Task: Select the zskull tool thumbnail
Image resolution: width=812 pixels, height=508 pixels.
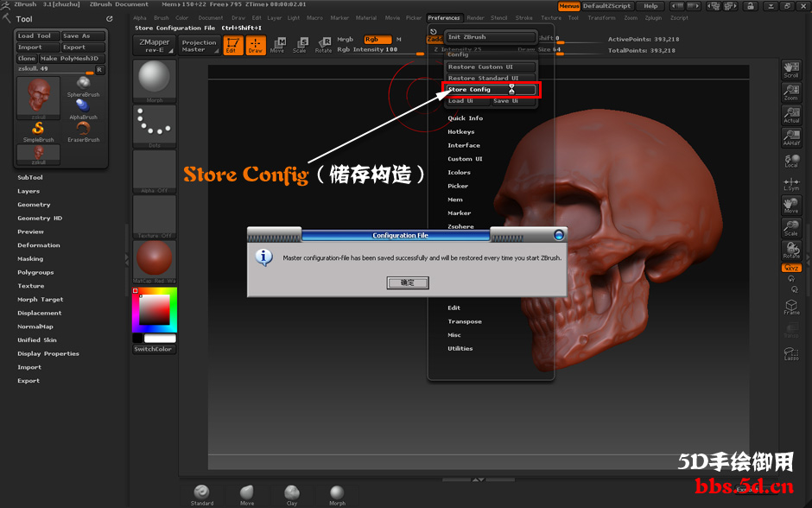Action: tap(38, 98)
